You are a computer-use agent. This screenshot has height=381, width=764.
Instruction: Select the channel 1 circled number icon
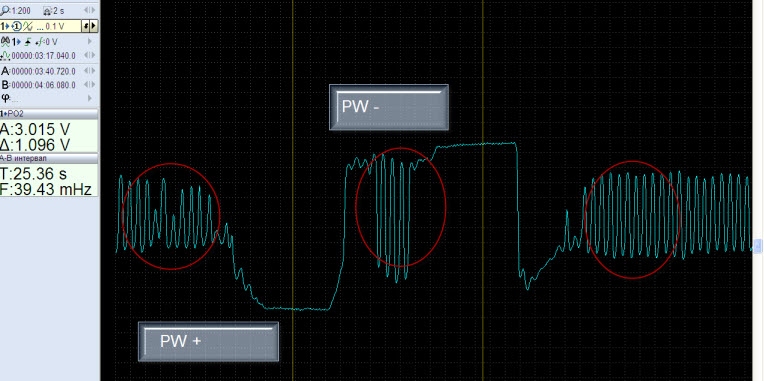coord(17,26)
